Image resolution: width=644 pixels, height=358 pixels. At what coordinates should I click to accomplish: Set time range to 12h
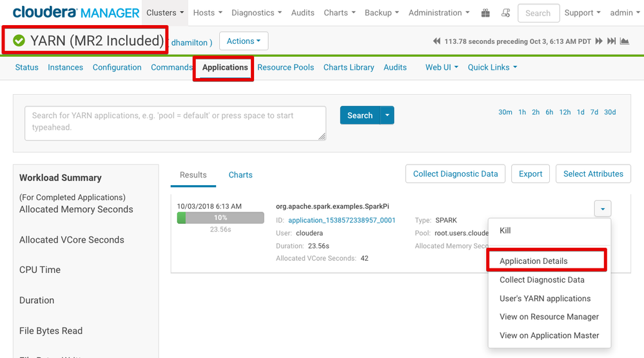(x=565, y=112)
